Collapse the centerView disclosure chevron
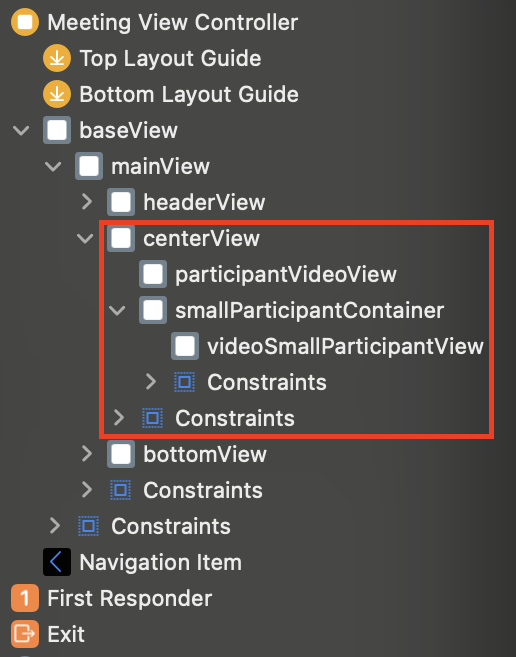Screen dimensions: 516x657 coord(85,238)
